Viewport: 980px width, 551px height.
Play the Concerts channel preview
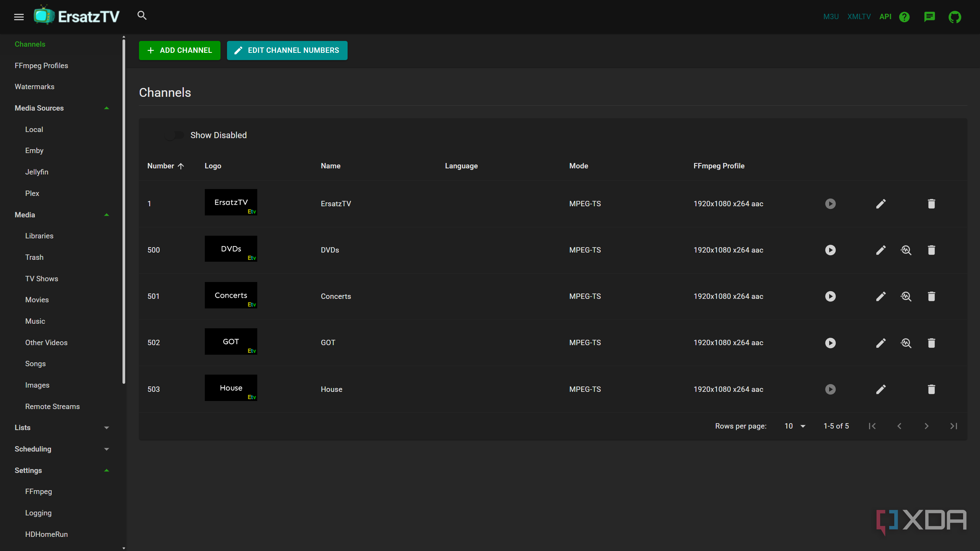pyautogui.click(x=830, y=296)
